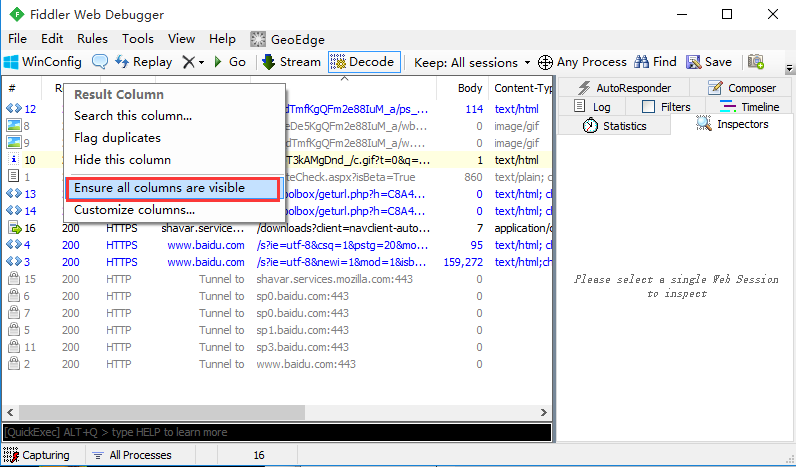
Task: Switch to the Inspectors tab
Action: coord(732,124)
